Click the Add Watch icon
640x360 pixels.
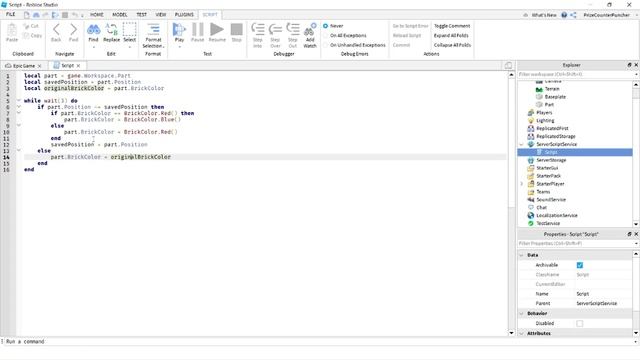[x=310, y=29]
